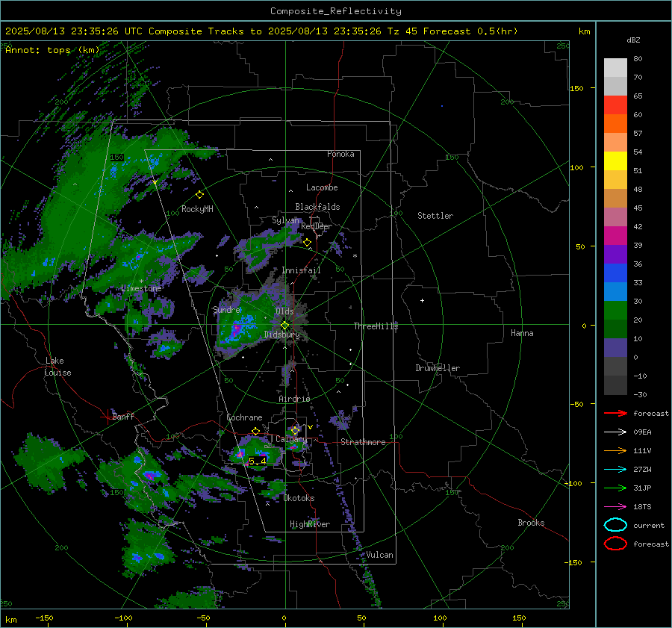Click the Okotoks town label
Screen dimensions: 672x628
299,498
